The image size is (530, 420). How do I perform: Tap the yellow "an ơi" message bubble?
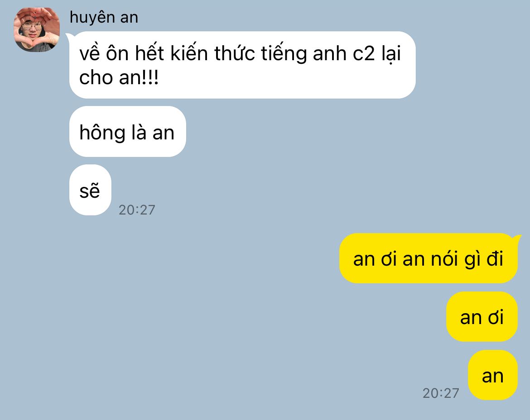(482, 317)
